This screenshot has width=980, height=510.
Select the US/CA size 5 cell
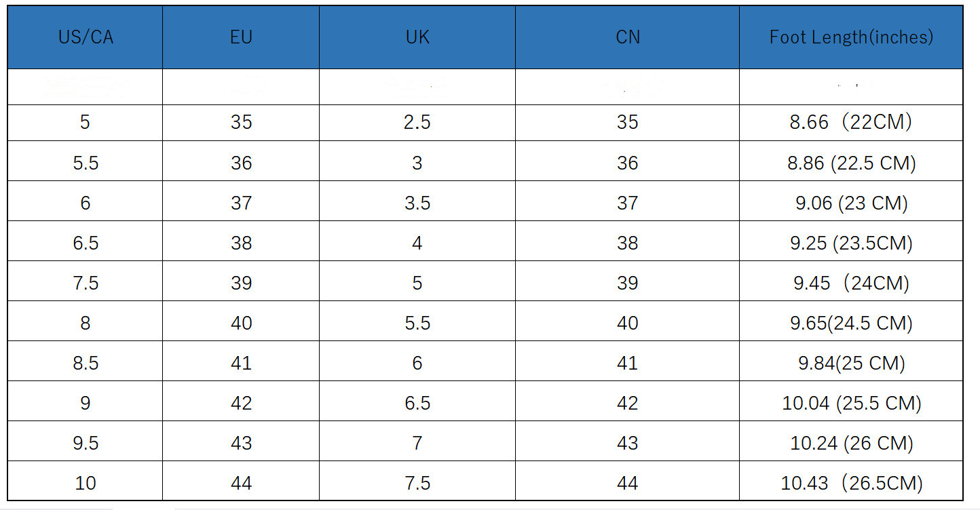pyautogui.click(x=85, y=123)
